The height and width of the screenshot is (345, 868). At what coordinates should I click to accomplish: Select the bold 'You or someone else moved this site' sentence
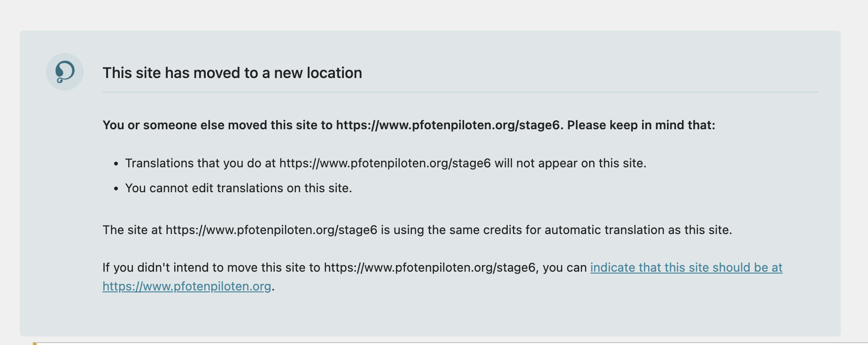pyautogui.click(x=409, y=125)
